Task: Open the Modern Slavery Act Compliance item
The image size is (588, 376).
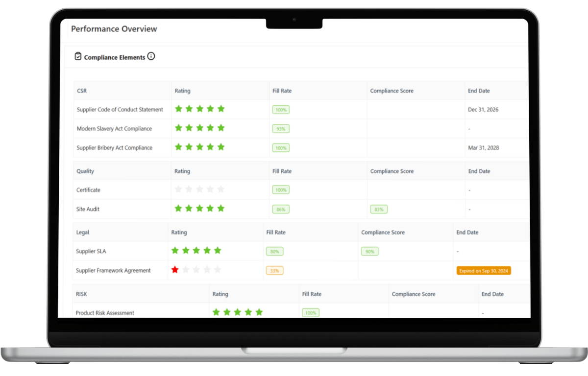Action: point(114,129)
